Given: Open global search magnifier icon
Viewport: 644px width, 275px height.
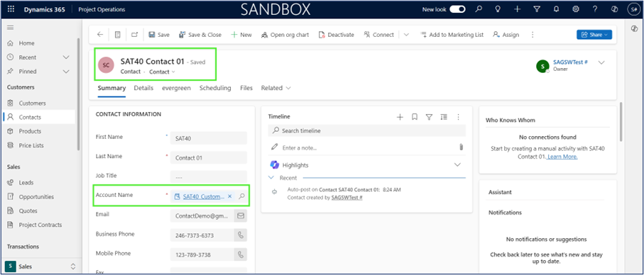Looking at the screenshot, I should tap(479, 9).
